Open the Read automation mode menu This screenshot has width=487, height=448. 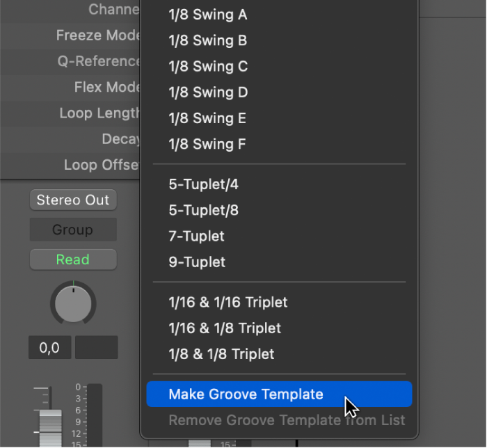coord(73,259)
